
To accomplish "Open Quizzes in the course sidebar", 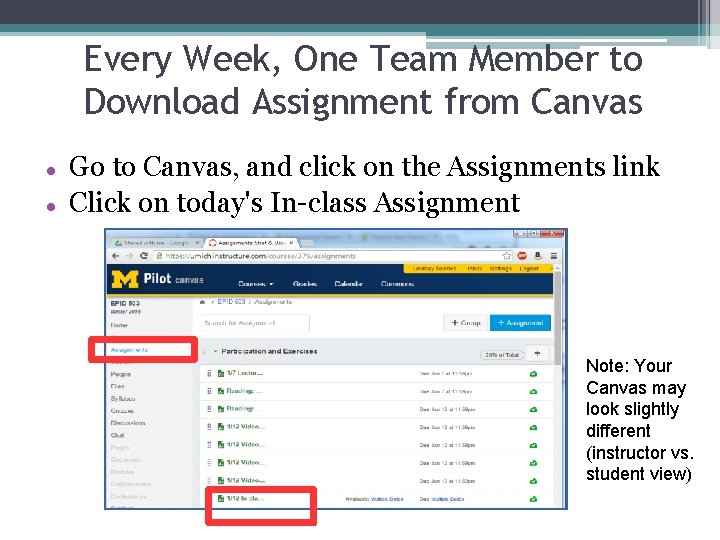I will [x=122, y=411].
